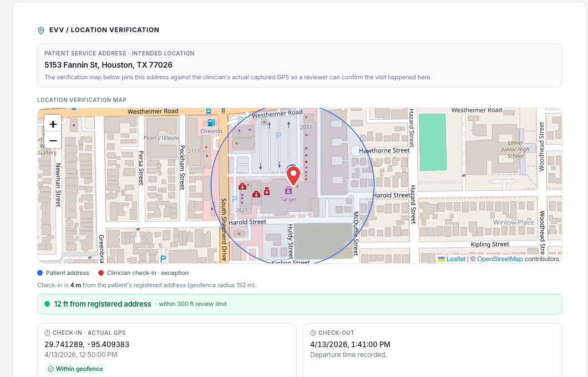Click the check-out time 4/13/2026, 1:41:00 PM
This screenshot has width=588, height=377.
click(350, 344)
